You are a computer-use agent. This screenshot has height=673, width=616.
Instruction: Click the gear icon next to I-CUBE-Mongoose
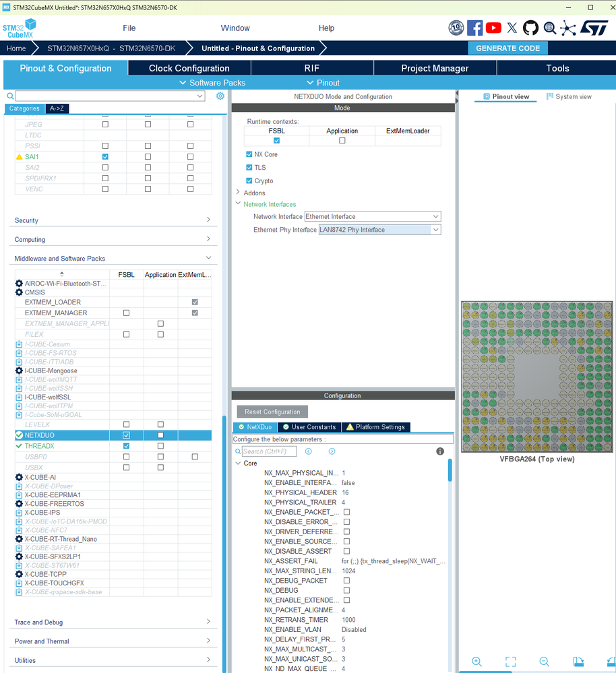click(19, 371)
